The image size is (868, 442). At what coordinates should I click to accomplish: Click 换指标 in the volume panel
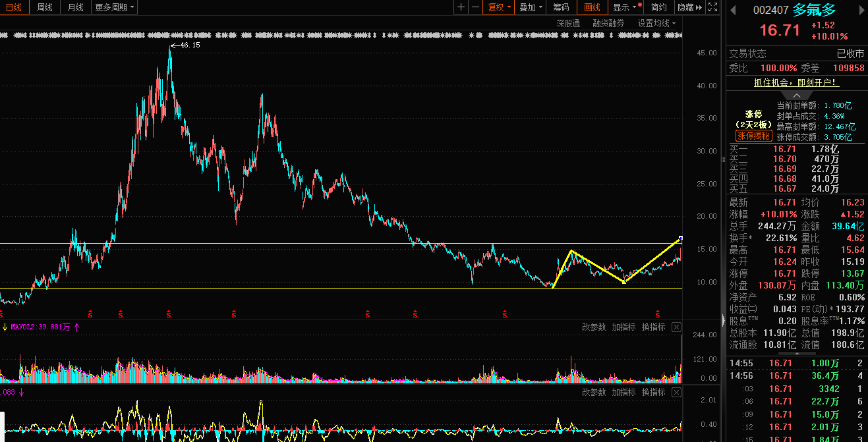point(653,327)
